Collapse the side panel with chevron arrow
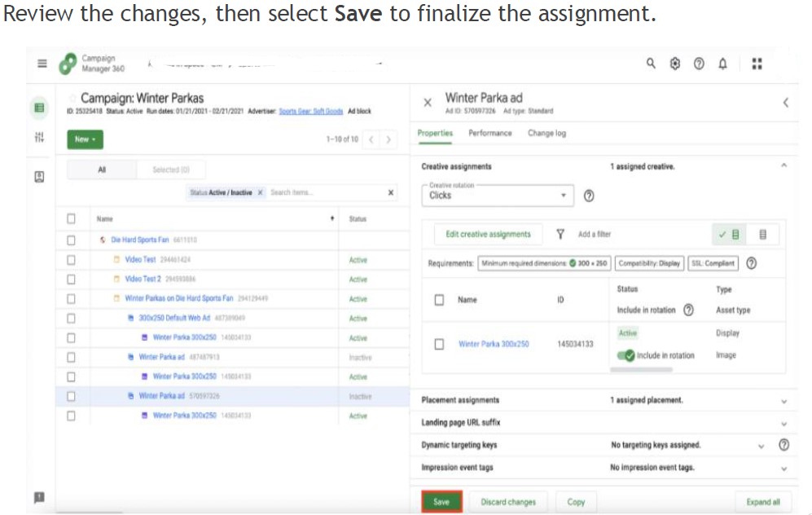812x515 pixels. 786,103
